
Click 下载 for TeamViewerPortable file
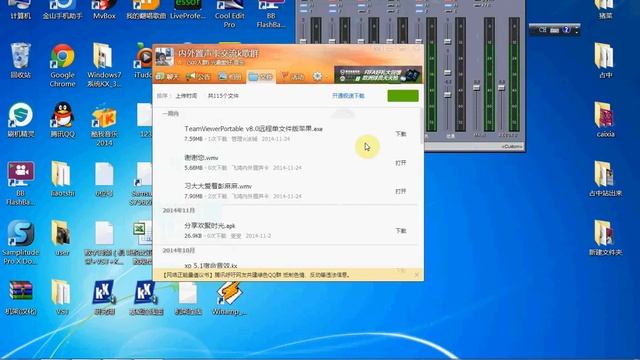[401, 133]
